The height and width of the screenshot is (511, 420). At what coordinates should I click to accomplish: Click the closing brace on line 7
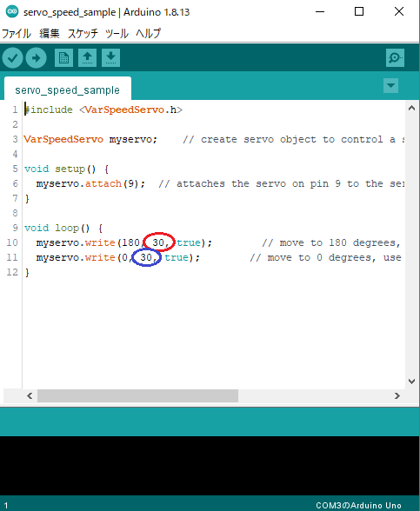pos(27,198)
